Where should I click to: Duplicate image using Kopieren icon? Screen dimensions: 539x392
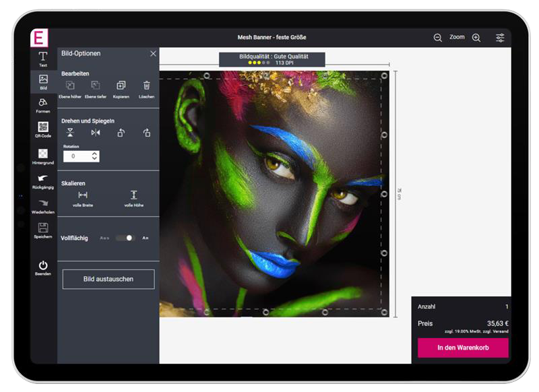coord(121,88)
